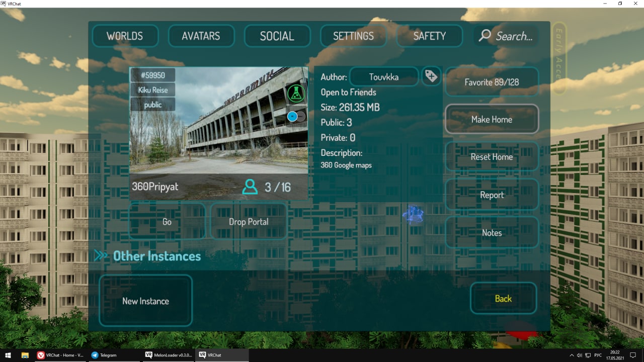Switch to Telegram in the taskbar
Image resolution: width=644 pixels, height=362 pixels.
click(114, 355)
